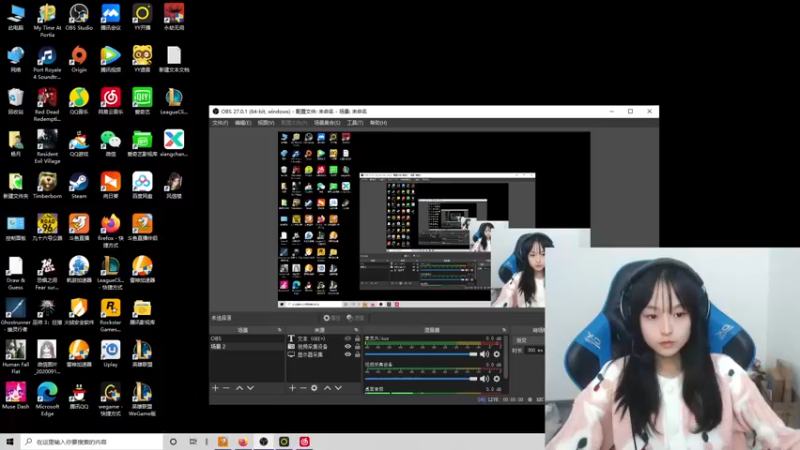The width and height of the screenshot is (800, 450).
Task: Pop out the Sources dock via its header icon
Action: (356, 330)
